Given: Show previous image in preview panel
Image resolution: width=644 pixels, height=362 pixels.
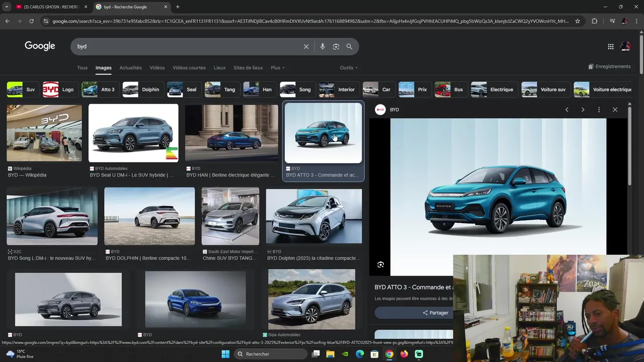Looking at the screenshot, I should pos(567,110).
